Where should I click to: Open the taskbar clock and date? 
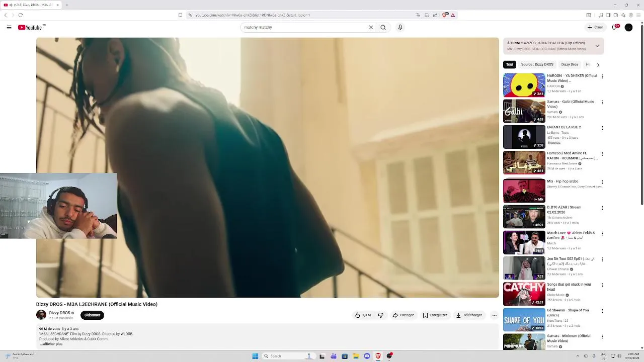(632, 356)
